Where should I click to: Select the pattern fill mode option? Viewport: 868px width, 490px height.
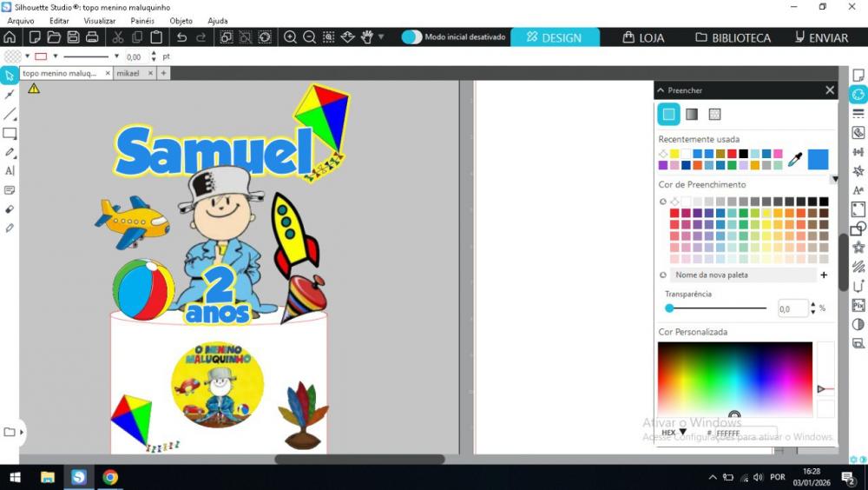tap(714, 114)
